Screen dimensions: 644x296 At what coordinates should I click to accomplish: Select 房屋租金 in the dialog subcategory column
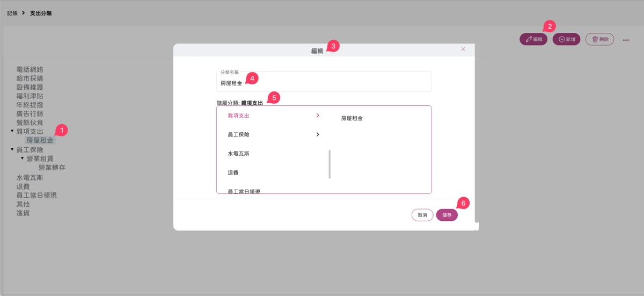click(x=352, y=118)
